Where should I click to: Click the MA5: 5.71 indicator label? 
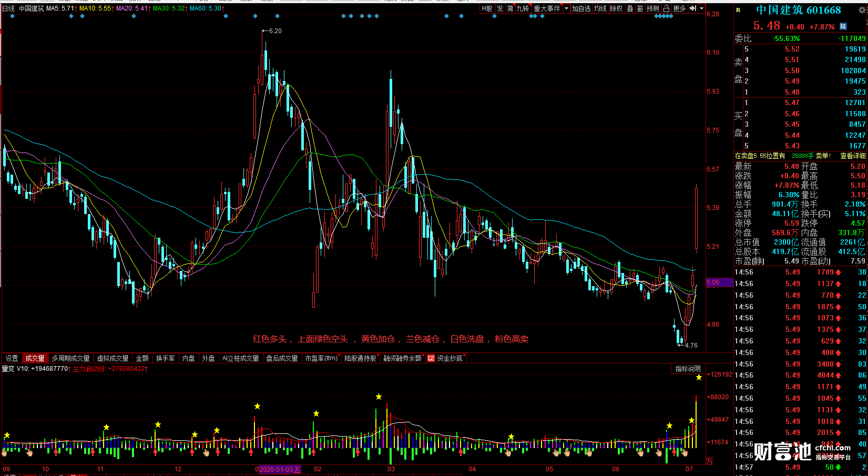click(62, 8)
